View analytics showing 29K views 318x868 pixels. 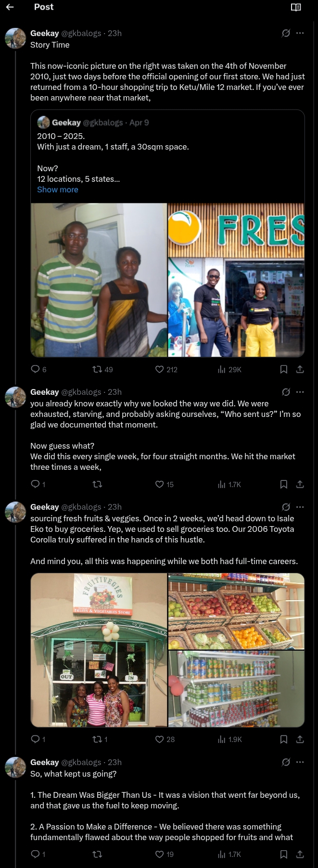pos(229,369)
